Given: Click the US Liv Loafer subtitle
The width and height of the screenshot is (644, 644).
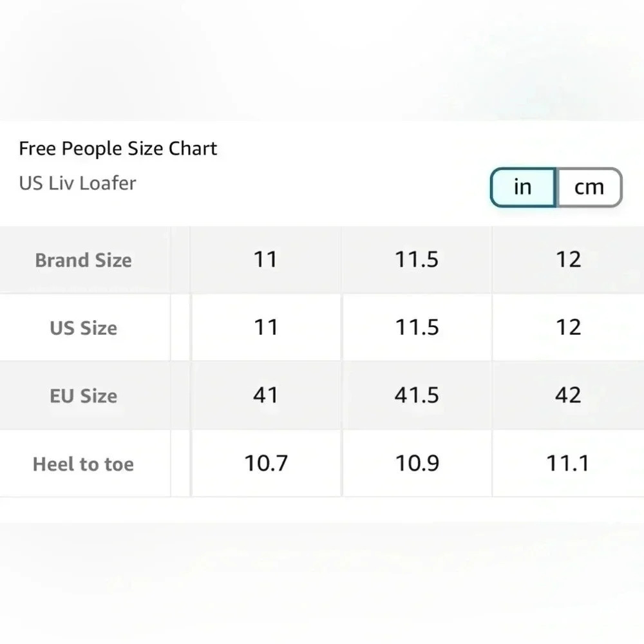Looking at the screenshot, I should tap(77, 183).
